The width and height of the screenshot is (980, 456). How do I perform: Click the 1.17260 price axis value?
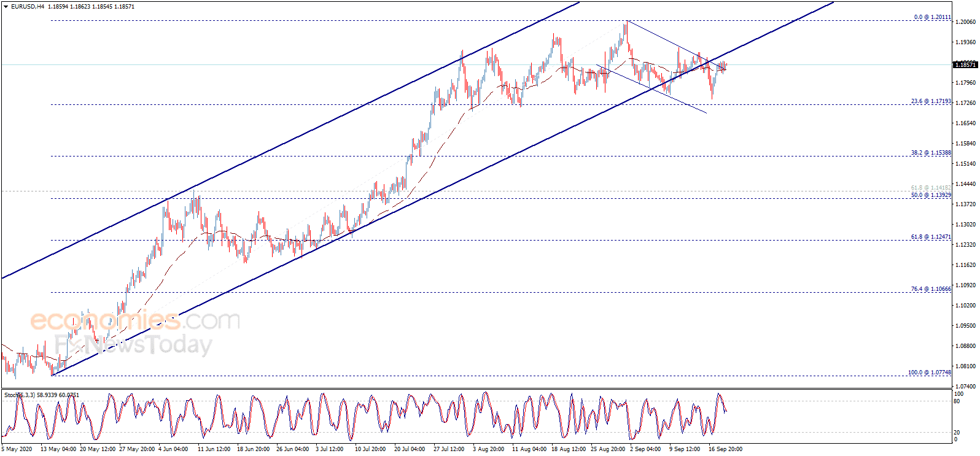pyautogui.click(x=966, y=103)
